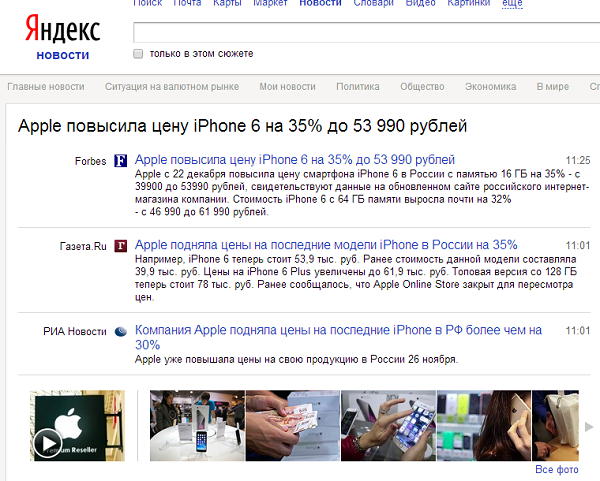Screen dimensions: 600x481
Task: Expand the 'ещё' services menu
Action: [512, 3]
